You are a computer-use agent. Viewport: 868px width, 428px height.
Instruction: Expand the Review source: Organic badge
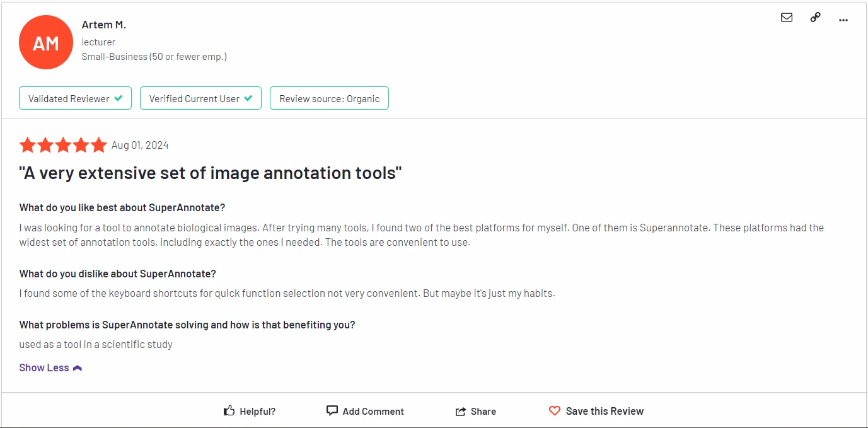click(x=329, y=98)
